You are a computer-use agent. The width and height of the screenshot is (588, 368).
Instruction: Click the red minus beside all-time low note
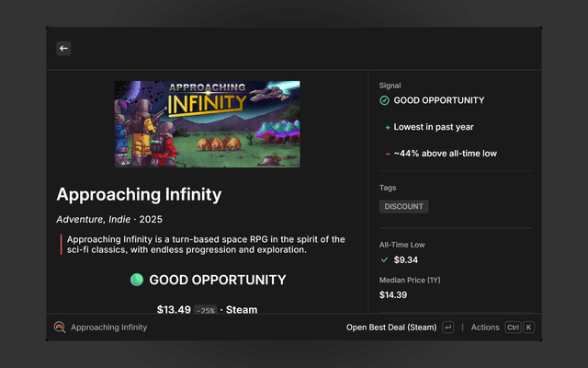click(388, 154)
